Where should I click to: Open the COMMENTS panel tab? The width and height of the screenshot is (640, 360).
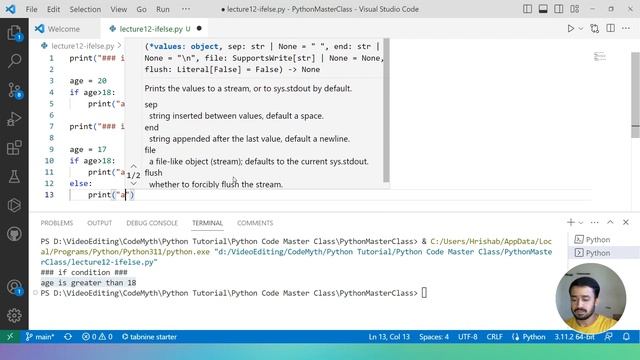tap(255, 223)
